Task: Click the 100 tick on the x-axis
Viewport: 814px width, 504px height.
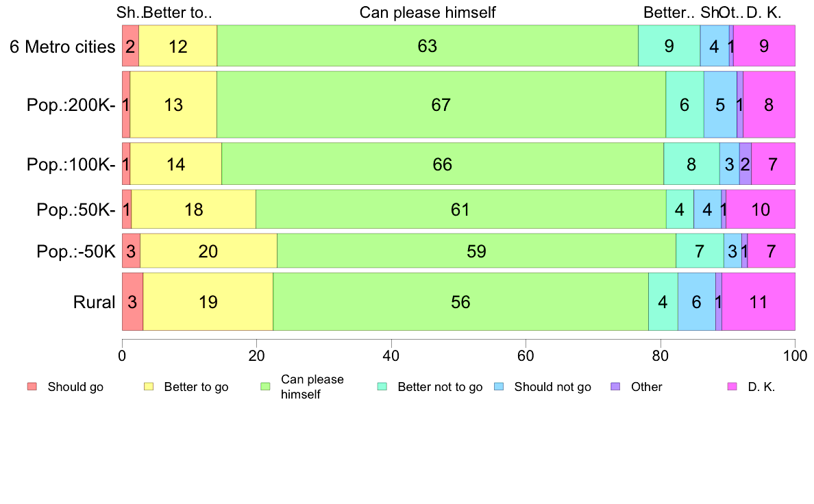Action: pos(795,355)
